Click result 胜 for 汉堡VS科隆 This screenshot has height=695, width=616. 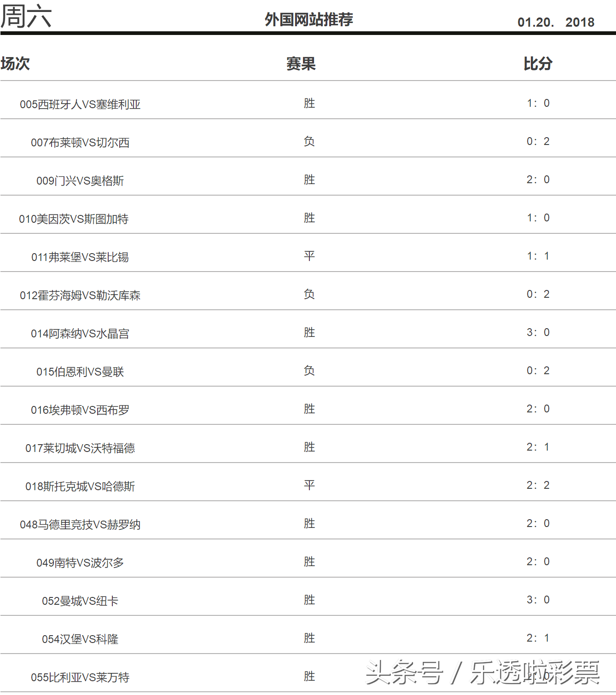309,638
